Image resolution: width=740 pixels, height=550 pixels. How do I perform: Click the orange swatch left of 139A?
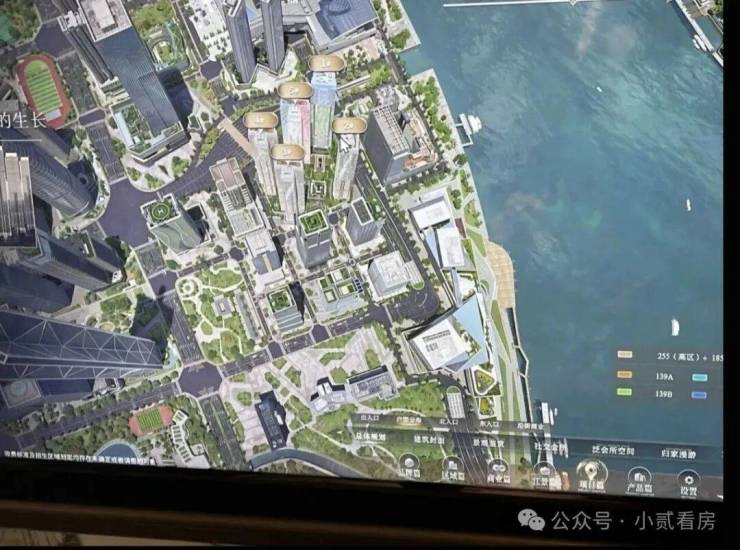coord(624,374)
